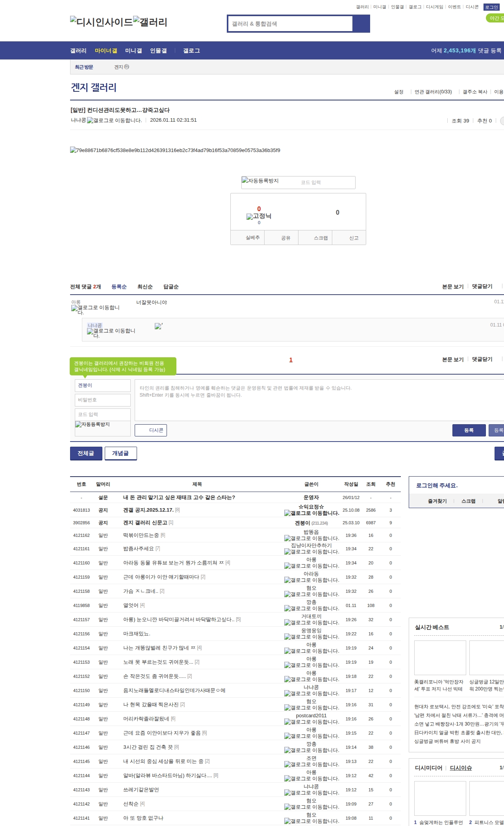Click the 비밀번호 password field
The image size is (504, 826).
pyautogui.click(x=102, y=400)
